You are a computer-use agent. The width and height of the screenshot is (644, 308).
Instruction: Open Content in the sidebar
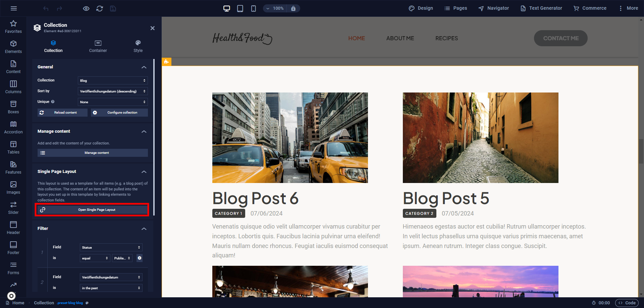13,67
